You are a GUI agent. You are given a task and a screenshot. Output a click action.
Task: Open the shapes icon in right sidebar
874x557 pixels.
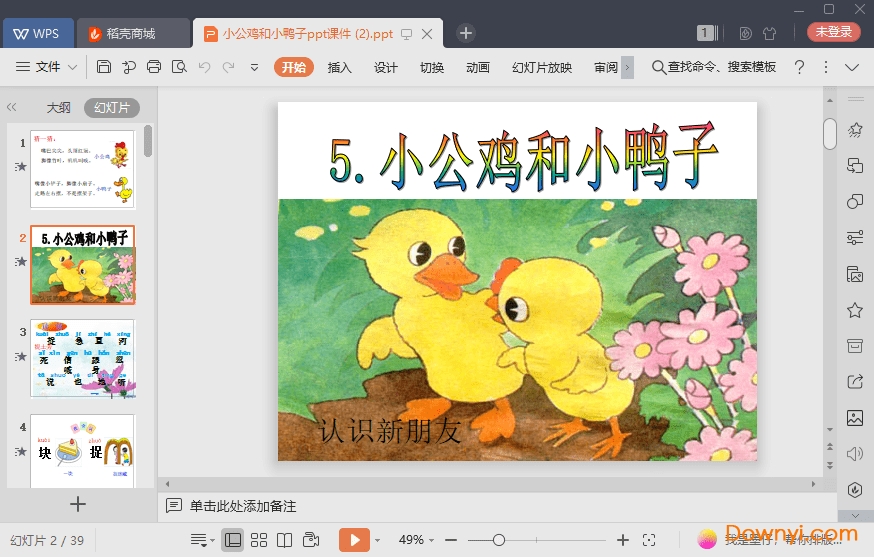pyautogui.click(x=854, y=201)
